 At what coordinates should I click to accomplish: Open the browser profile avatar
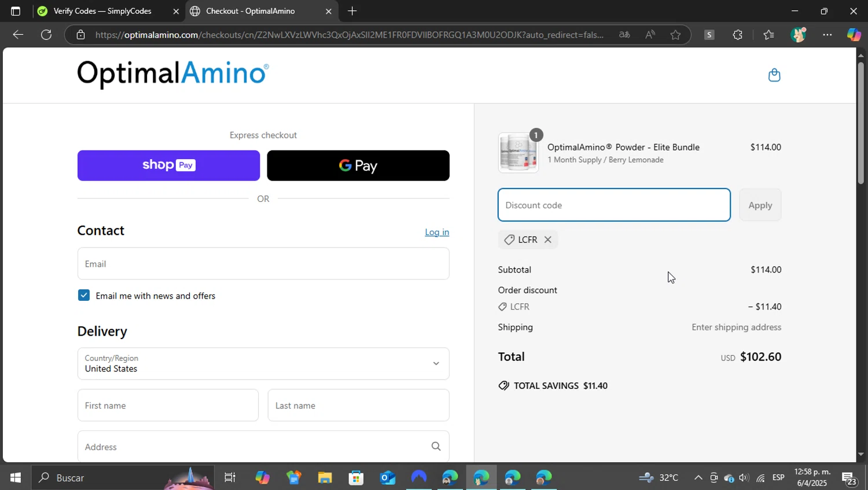[799, 35]
